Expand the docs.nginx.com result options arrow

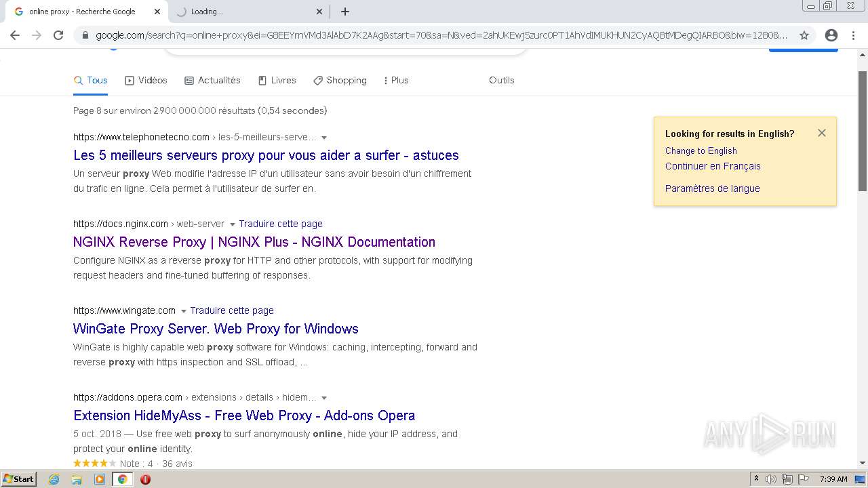pos(232,224)
